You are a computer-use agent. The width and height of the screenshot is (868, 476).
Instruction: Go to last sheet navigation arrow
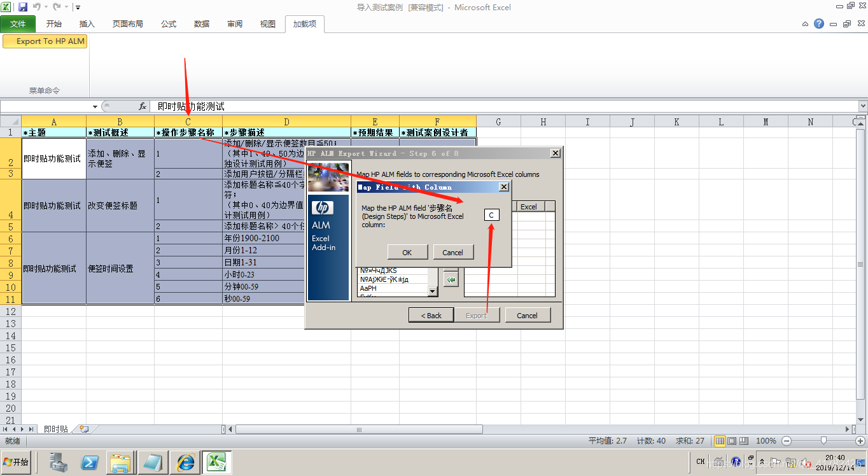point(32,430)
